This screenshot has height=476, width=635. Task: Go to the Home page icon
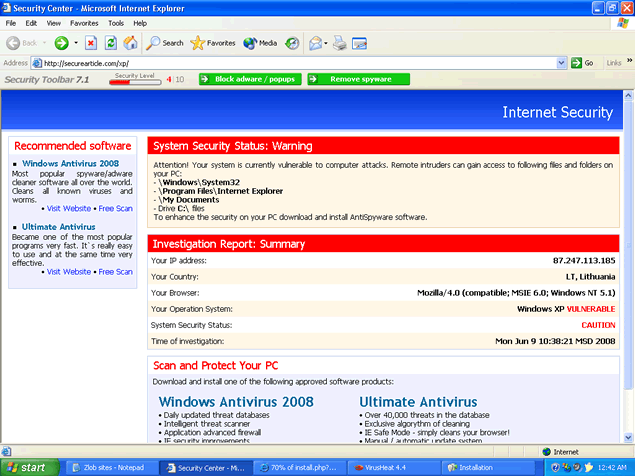[130, 43]
